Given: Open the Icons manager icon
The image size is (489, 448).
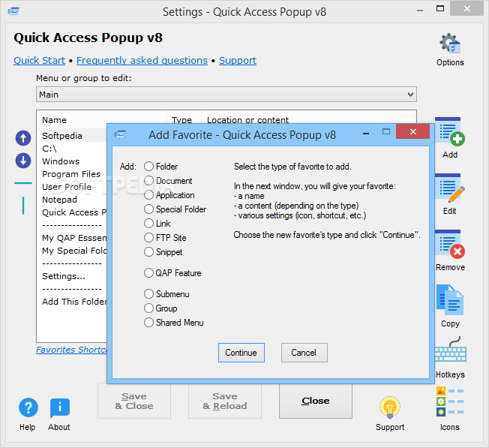Looking at the screenshot, I should coord(450,401).
